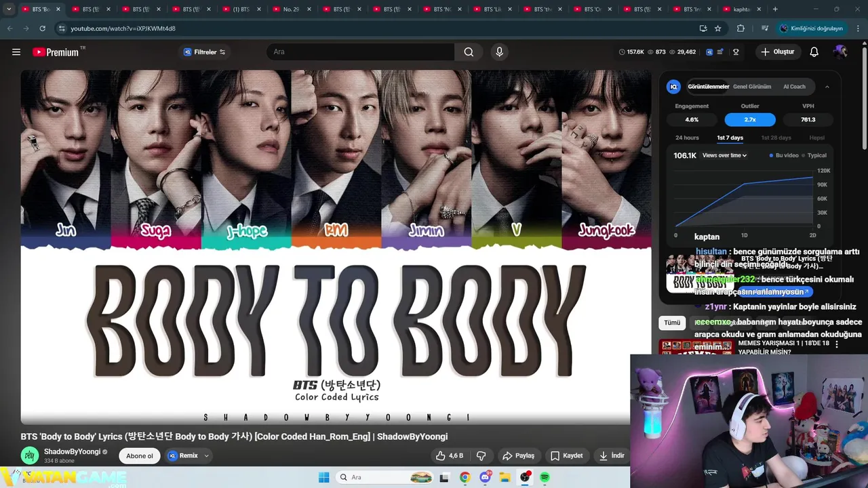The width and height of the screenshot is (868, 488).
Task: Click the Kaydet save button
Action: (566, 455)
